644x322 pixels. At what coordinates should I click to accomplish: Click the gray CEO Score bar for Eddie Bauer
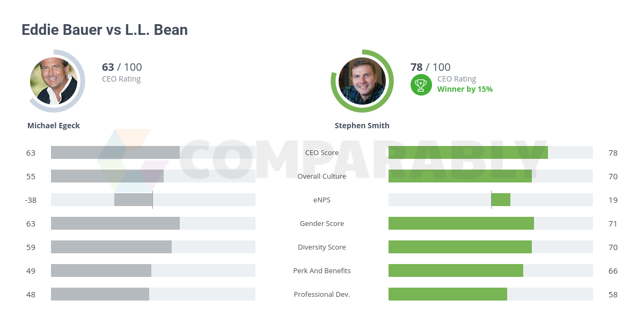point(115,152)
